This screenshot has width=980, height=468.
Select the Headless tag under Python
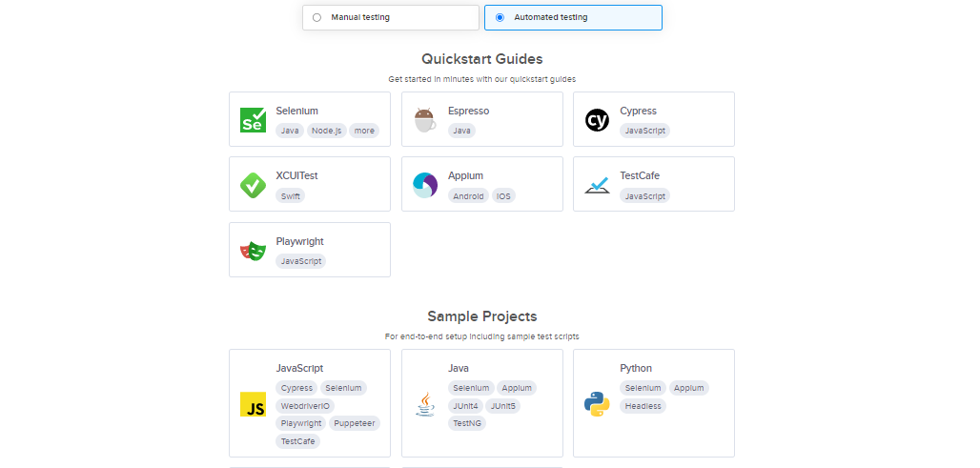coord(643,405)
